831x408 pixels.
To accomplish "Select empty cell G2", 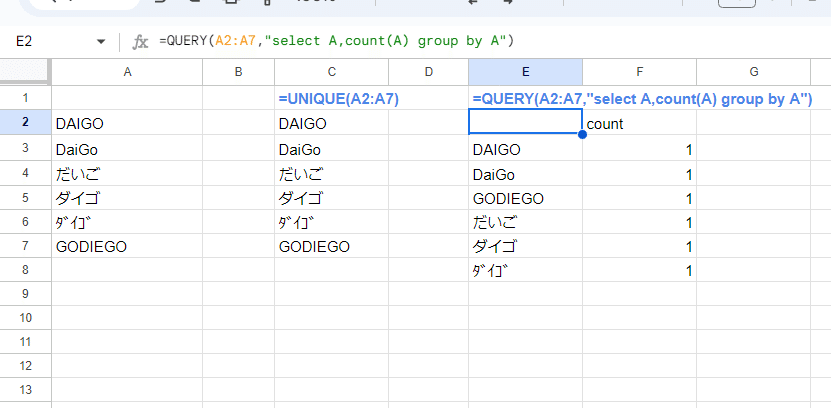I will pos(754,123).
